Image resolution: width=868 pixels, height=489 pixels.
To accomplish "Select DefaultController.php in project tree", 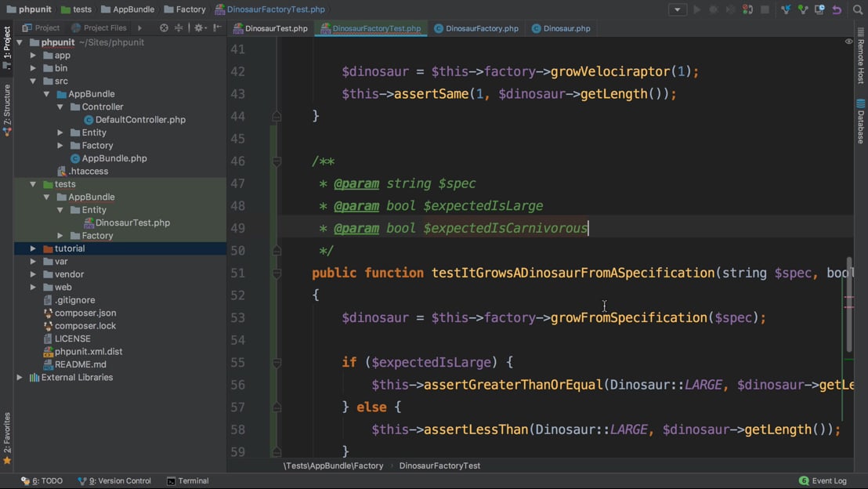I will click(x=135, y=120).
